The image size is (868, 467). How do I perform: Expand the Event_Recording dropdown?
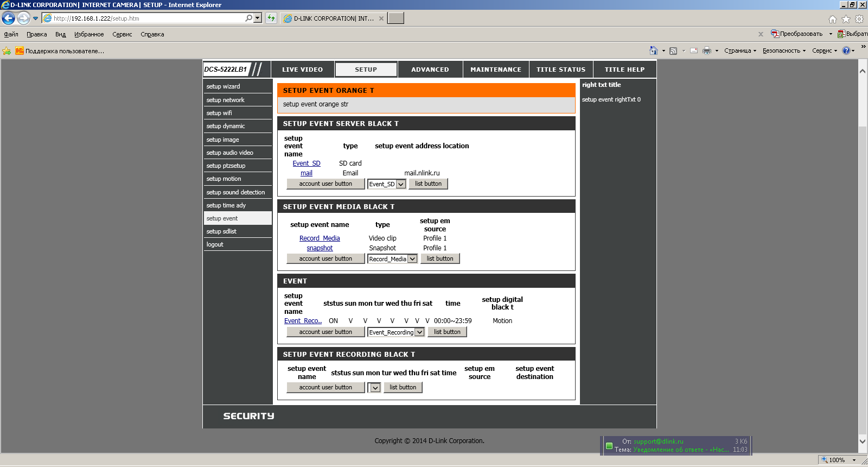click(x=419, y=332)
